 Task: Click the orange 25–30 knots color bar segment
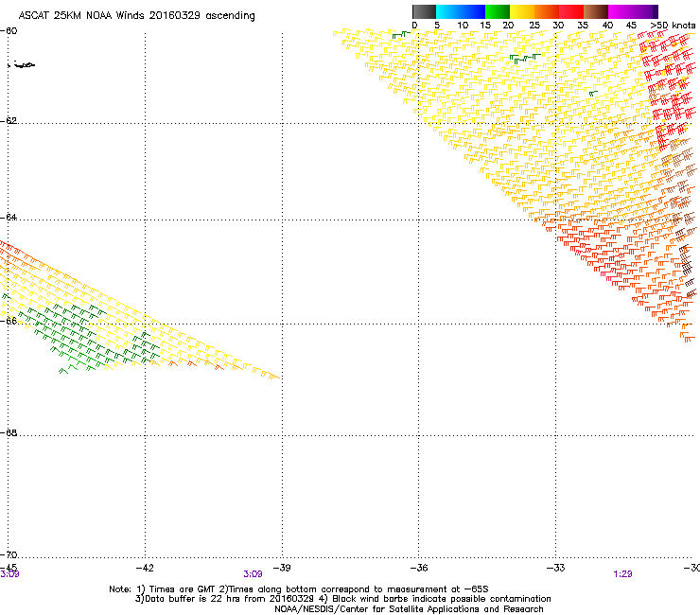click(x=547, y=11)
